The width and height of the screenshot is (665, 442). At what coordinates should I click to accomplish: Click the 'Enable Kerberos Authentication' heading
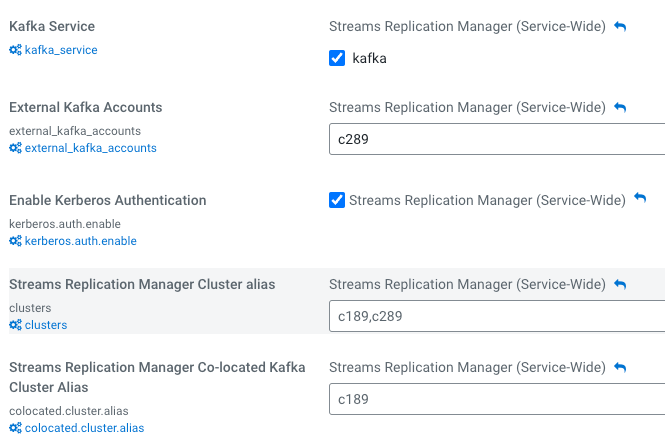108,200
